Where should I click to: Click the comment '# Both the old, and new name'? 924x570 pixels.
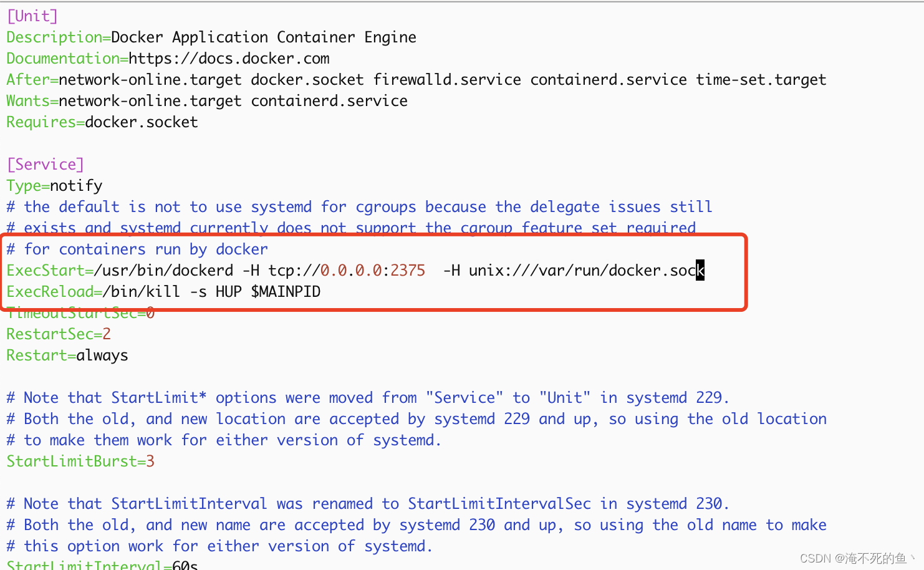416,525
